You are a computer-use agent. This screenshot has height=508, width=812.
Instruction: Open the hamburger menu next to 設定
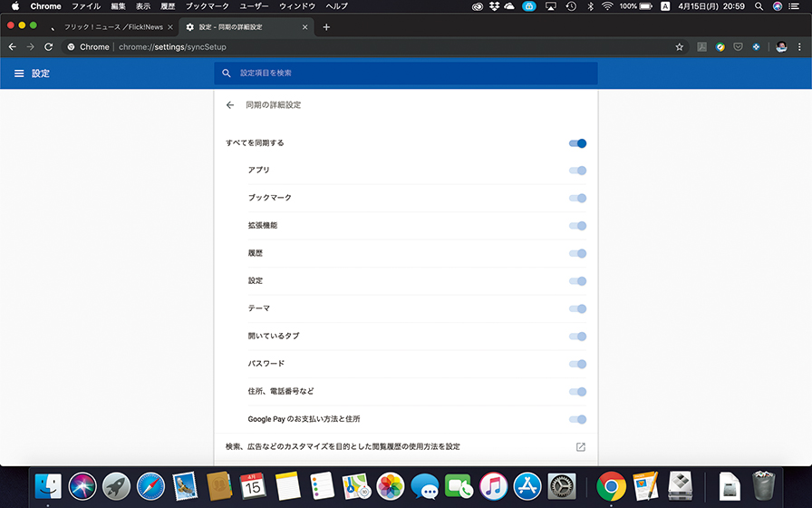(x=19, y=73)
